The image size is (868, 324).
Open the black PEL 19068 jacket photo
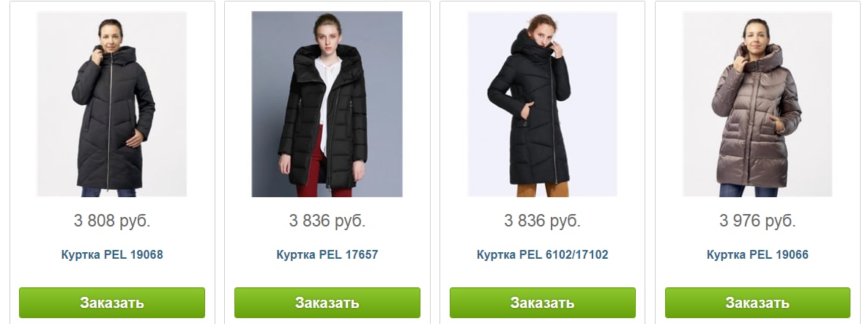point(112,104)
